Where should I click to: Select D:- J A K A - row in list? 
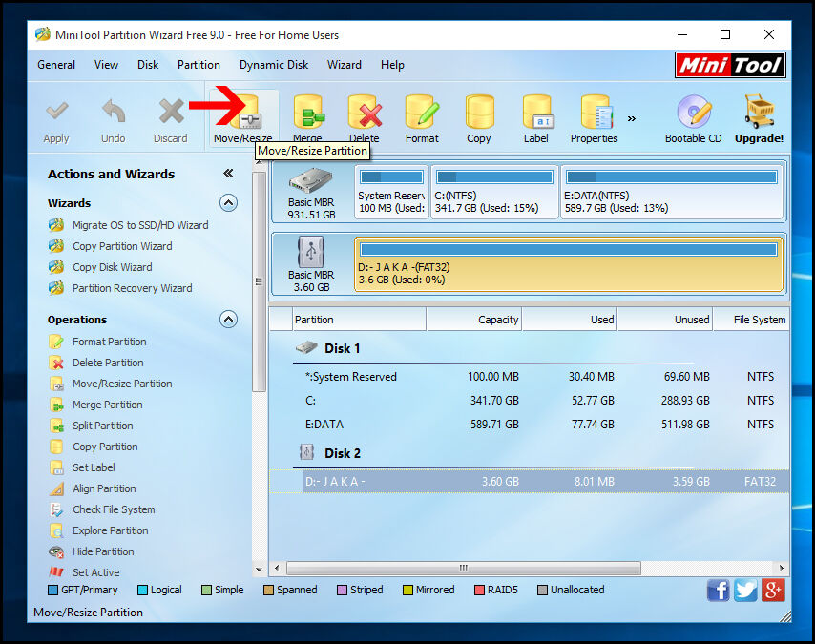coord(529,482)
